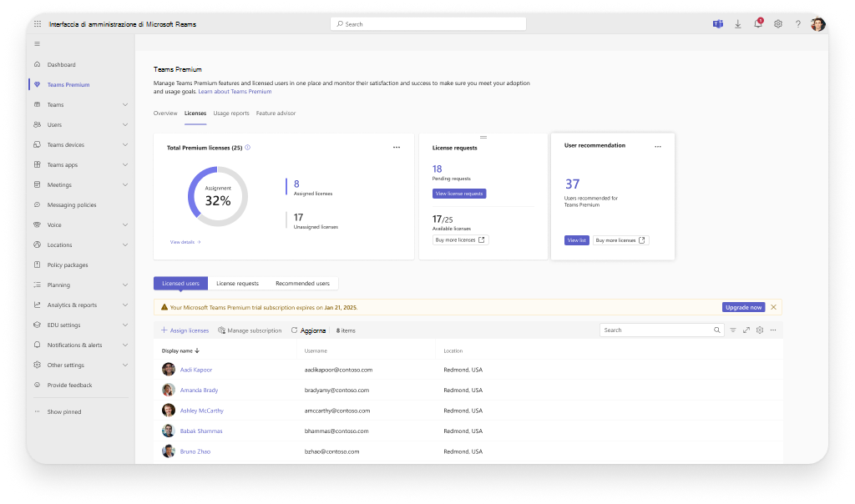
Task: Show pinned items in sidebar
Action: [64, 411]
